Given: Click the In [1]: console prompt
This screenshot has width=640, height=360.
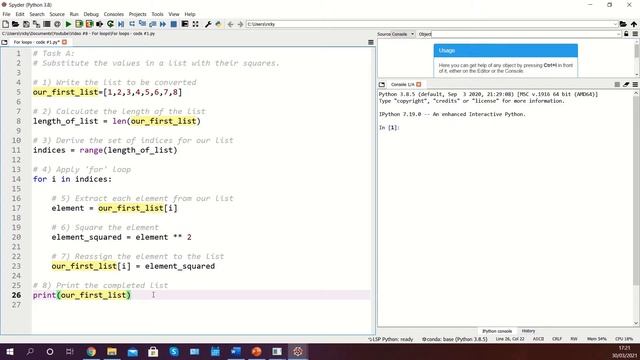Looking at the screenshot, I should [389, 128].
